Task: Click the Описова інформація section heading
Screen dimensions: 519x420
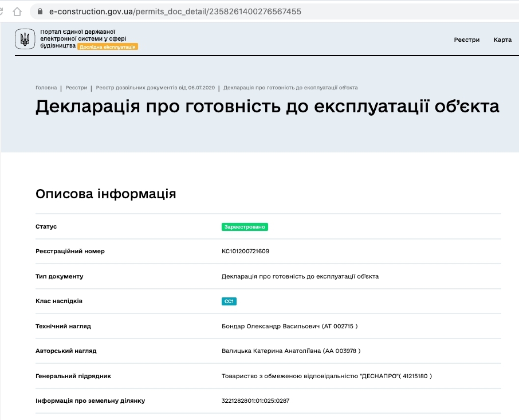Action: click(x=105, y=194)
